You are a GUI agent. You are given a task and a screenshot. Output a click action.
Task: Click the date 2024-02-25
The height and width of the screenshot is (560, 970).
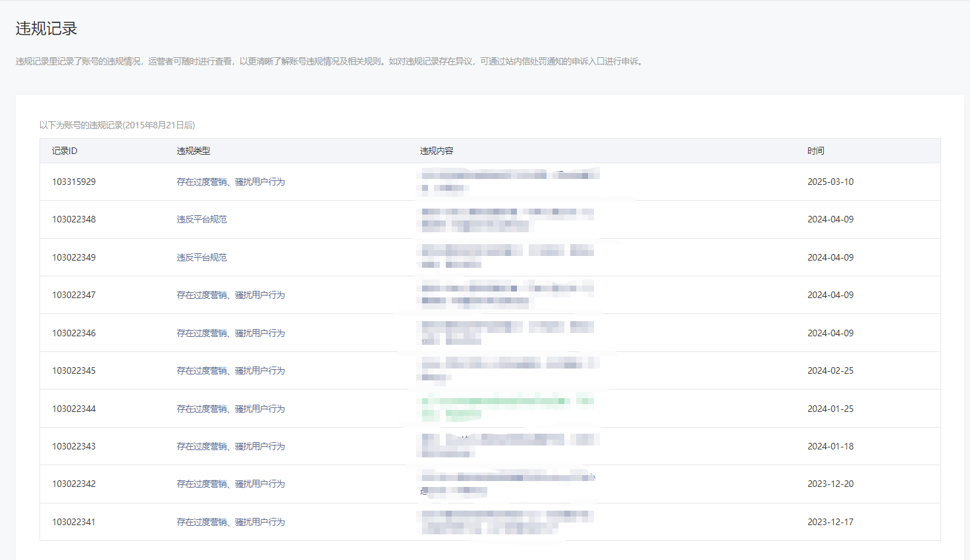click(830, 370)
